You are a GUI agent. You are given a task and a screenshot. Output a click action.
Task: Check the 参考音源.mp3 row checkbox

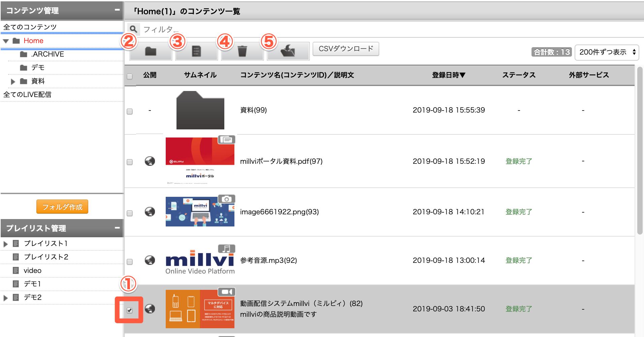(x=130, y=262)
